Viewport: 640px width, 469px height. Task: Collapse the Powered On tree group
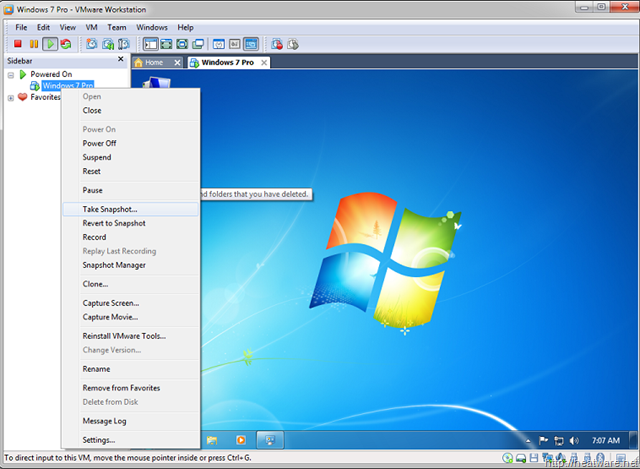tap(11, 75)
